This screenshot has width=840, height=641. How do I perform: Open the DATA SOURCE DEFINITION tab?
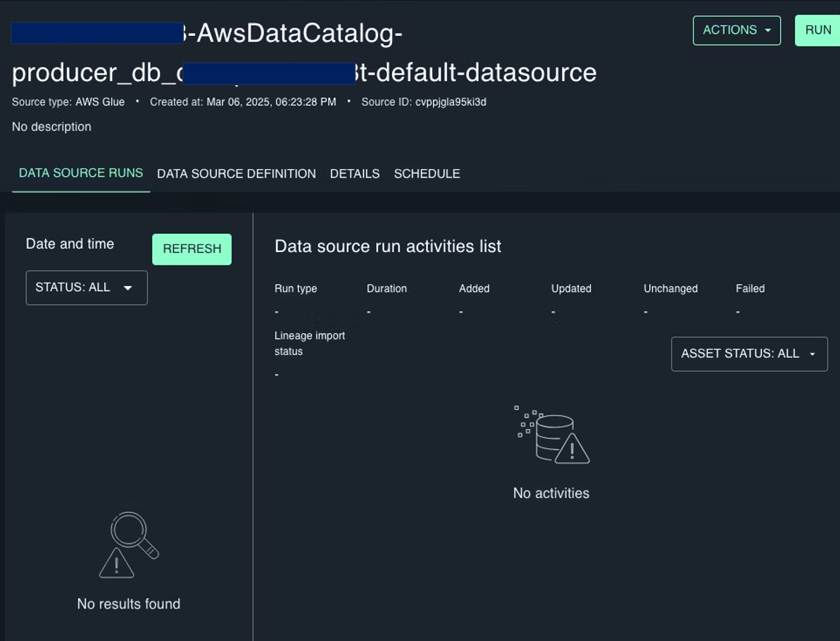(237, 174)
